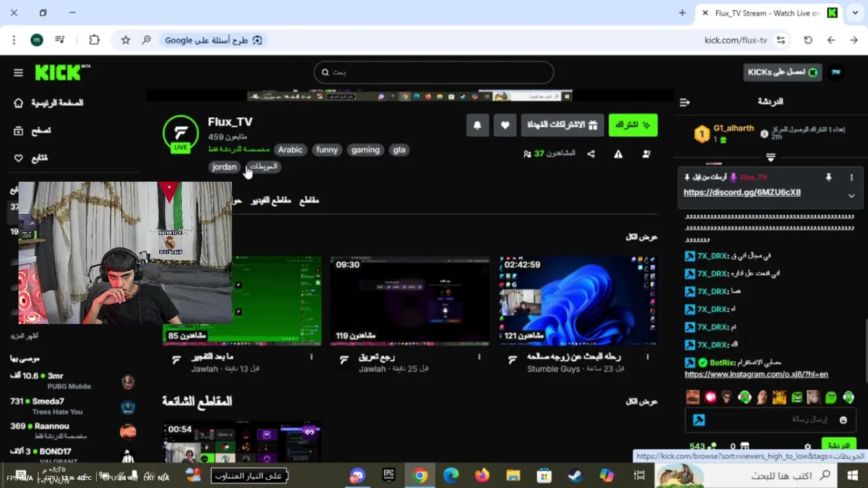
Task: Open the Smeda7 recommended channel
Action: 73,406
